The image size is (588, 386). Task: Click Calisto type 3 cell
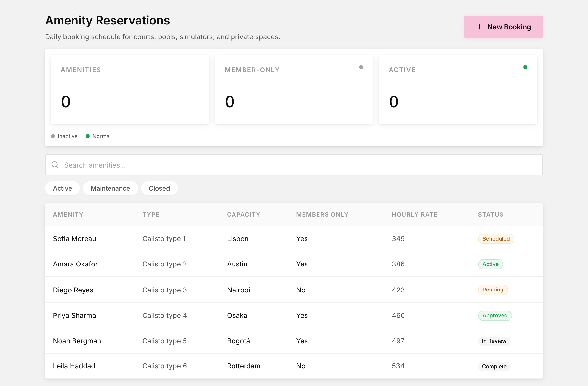(165, 290)
